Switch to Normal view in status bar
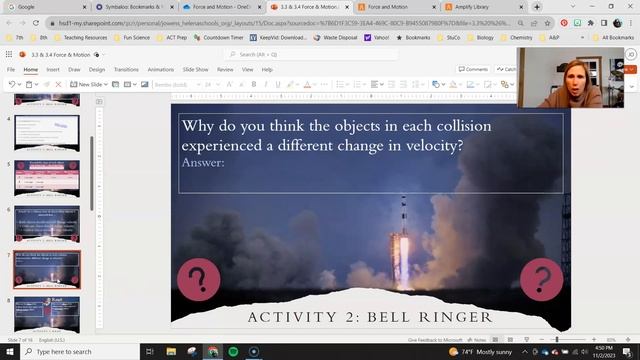 point(495,340)
